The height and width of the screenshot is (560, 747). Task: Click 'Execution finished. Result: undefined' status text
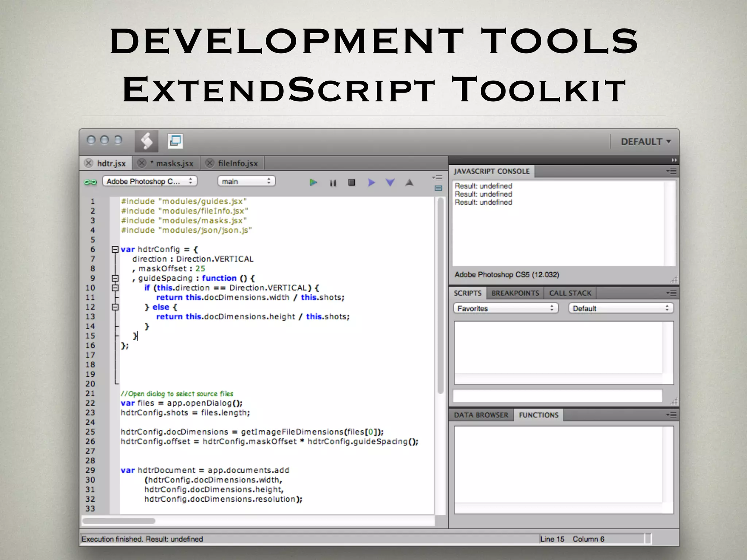point(142,539)
